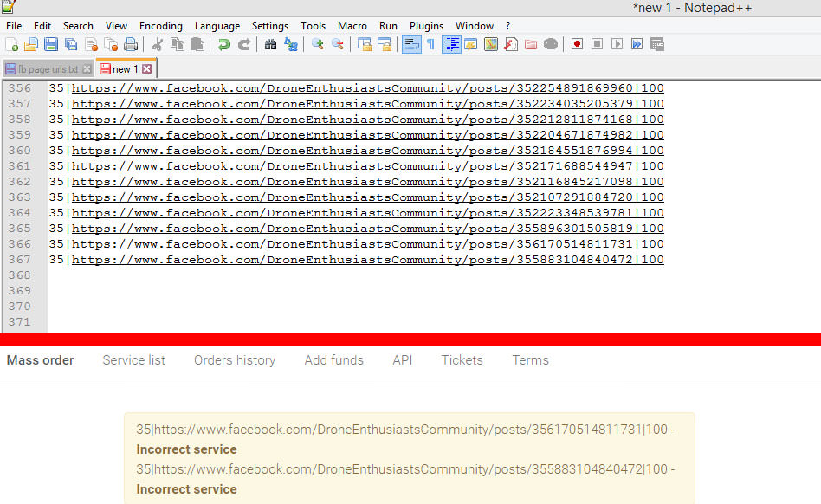Start macro recording with red dot
The height and width of the screenshot is (504, 821).
pos(577,44)
